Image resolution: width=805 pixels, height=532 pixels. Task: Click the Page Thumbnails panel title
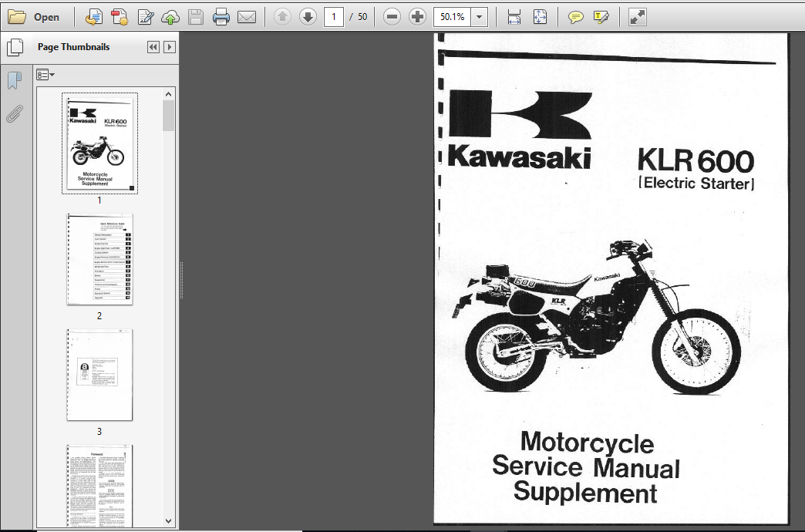[73, 47]
